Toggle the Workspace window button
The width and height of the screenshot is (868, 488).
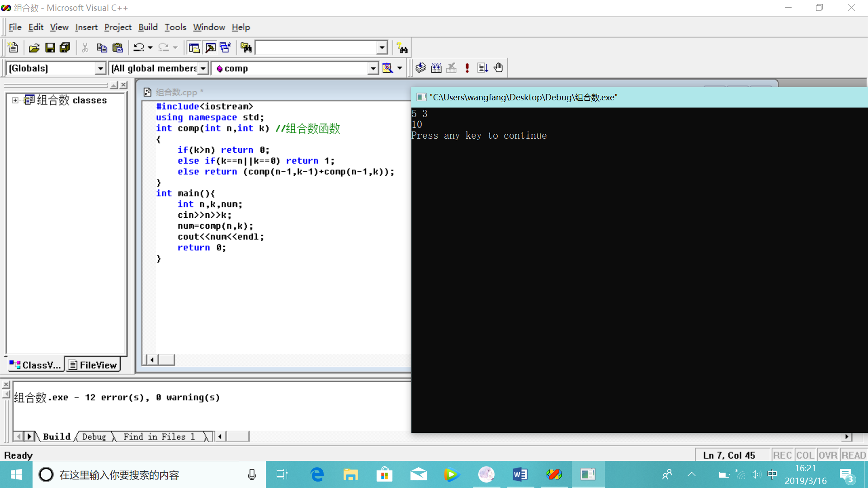(x=194, y=47)
